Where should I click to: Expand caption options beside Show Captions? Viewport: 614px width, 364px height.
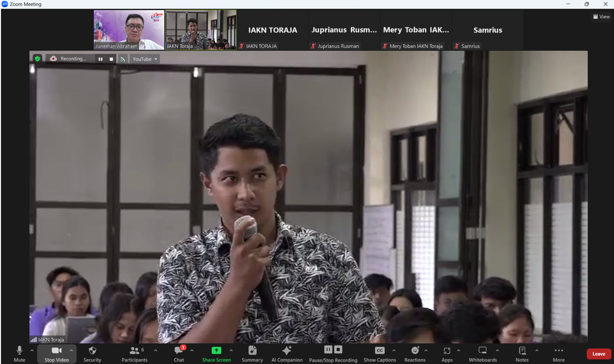pyautogui.click(x=394, y=351)
